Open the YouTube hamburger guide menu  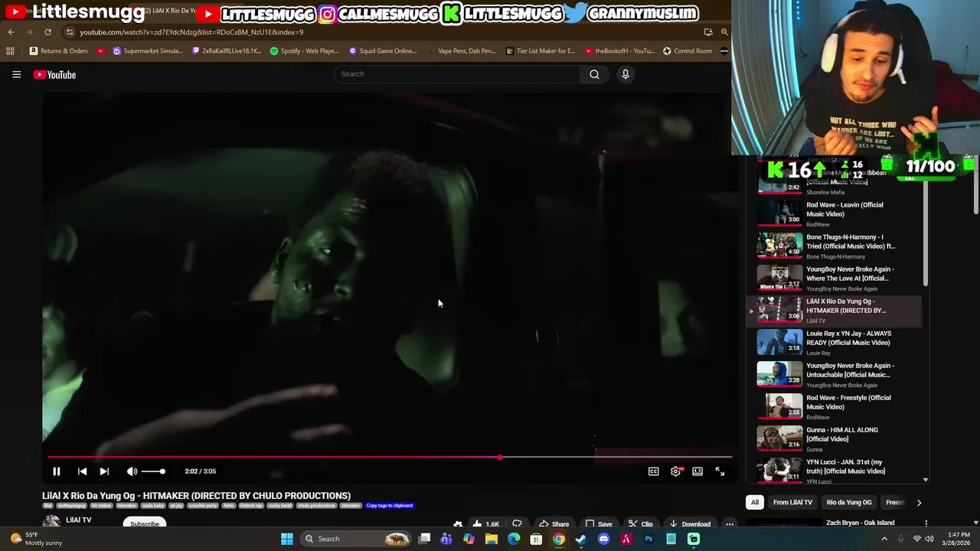(16, 74)
